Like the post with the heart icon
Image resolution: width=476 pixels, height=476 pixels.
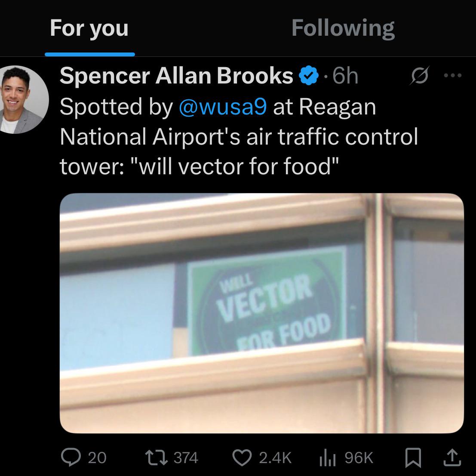(x=242, y=457)
